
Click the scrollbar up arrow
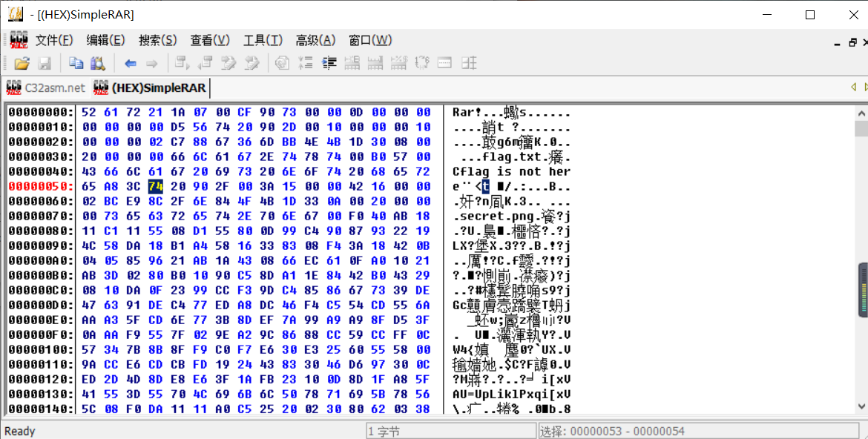click(861, 113)
